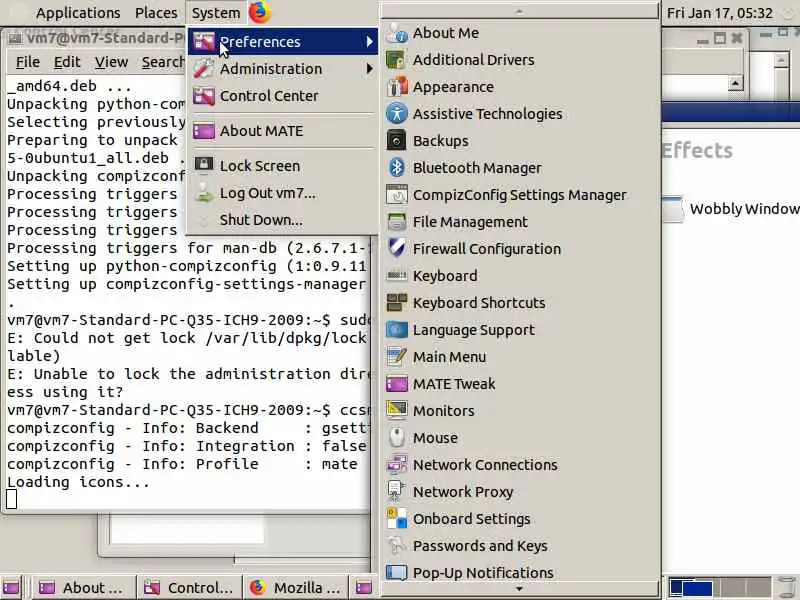This screenshot has width=800, height=600.
Task: Open the Main Menu editor icon
Action: pos(397,357)
